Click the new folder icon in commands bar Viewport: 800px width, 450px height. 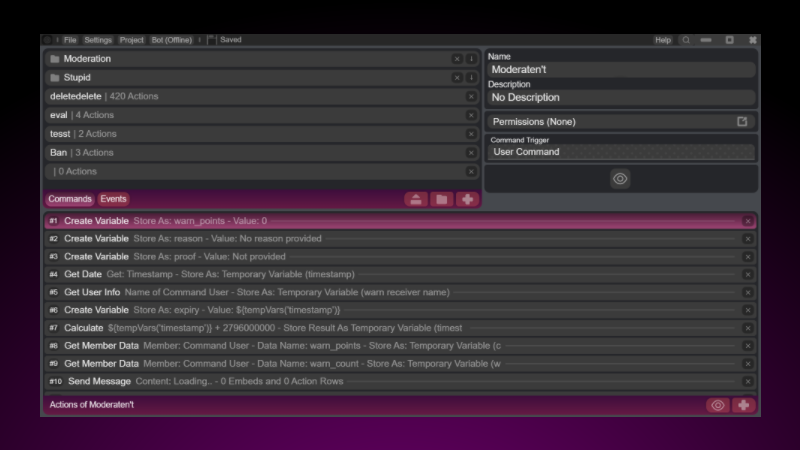click(x=441, y=199)
